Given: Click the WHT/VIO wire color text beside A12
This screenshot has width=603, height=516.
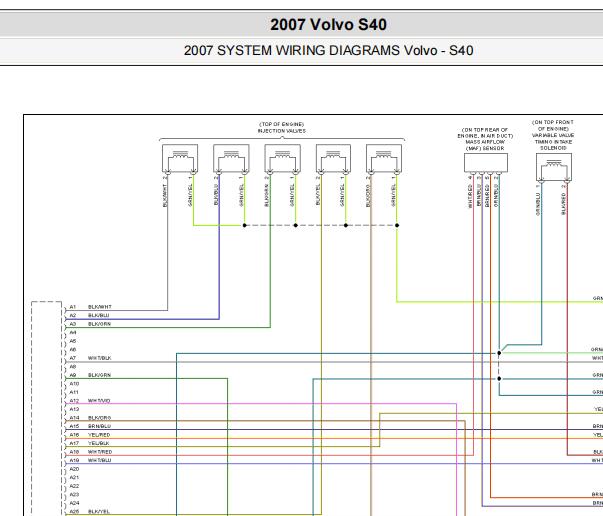Looking at the screenshot, I should pos(99,401).
